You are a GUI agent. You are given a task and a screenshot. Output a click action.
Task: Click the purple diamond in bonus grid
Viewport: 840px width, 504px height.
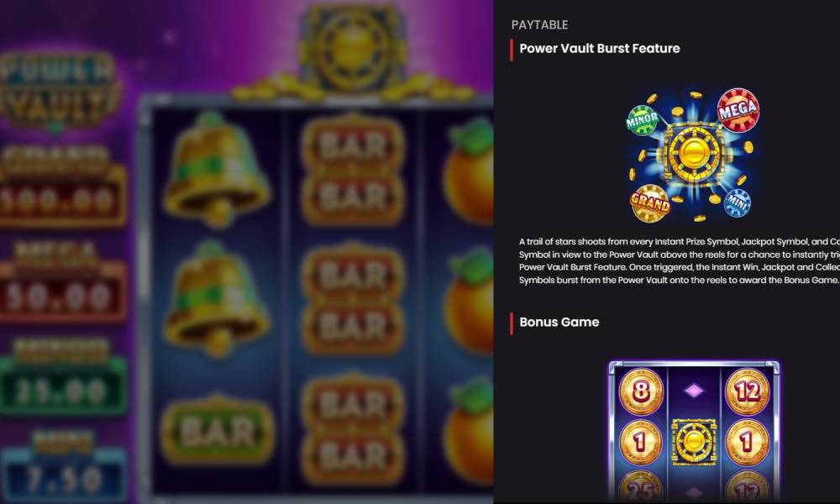(694, 391)
